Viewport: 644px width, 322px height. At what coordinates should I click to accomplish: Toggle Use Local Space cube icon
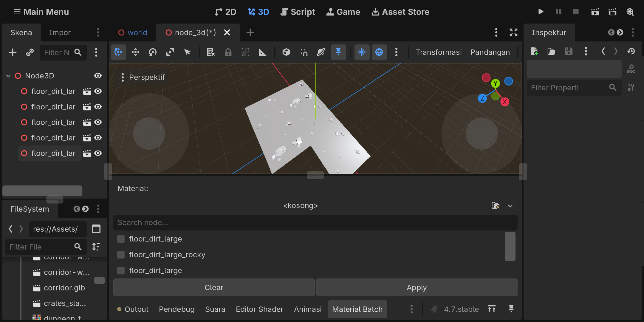click(286, 52)
